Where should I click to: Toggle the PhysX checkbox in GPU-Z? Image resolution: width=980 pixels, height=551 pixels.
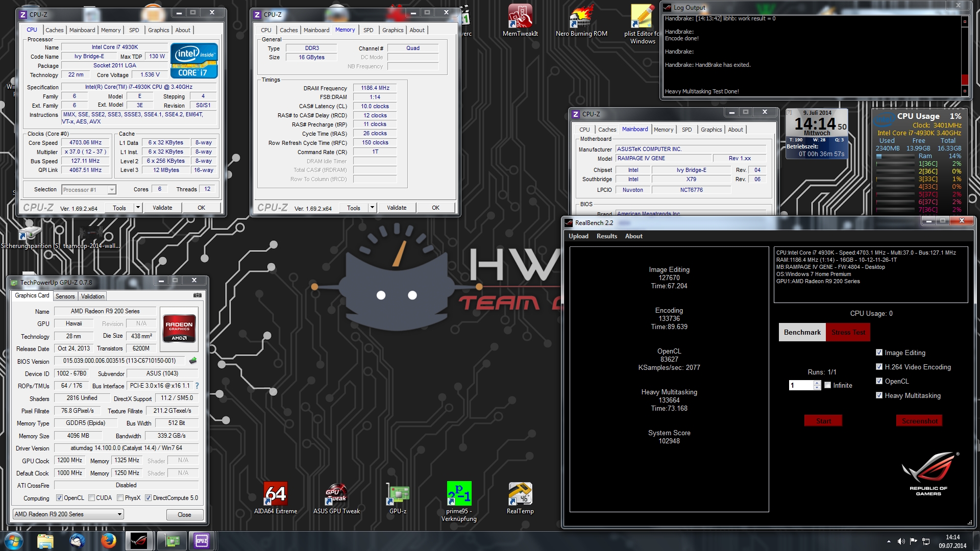pos(120,498)
